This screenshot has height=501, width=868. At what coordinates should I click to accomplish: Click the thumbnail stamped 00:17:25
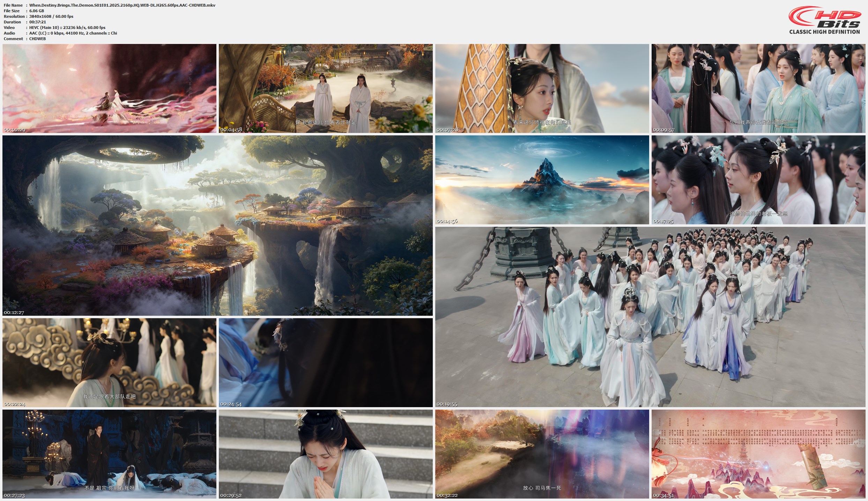click(758, 180)
